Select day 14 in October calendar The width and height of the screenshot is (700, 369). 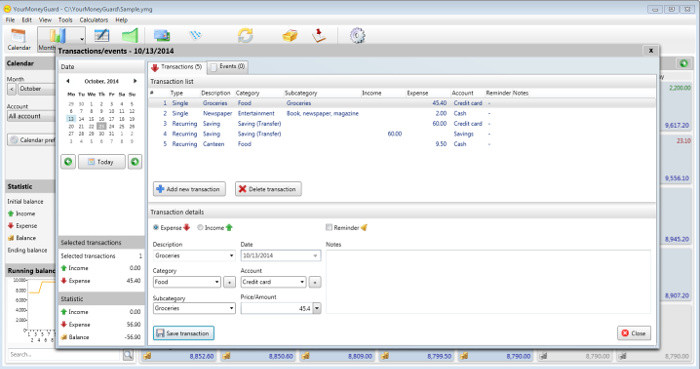(81, 119)
